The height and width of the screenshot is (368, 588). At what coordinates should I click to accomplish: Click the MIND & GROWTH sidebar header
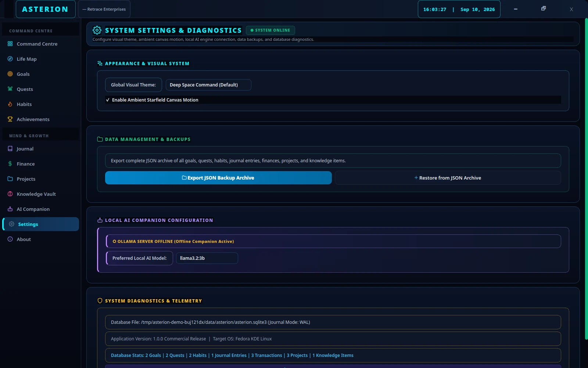click(x=29, y=136)
